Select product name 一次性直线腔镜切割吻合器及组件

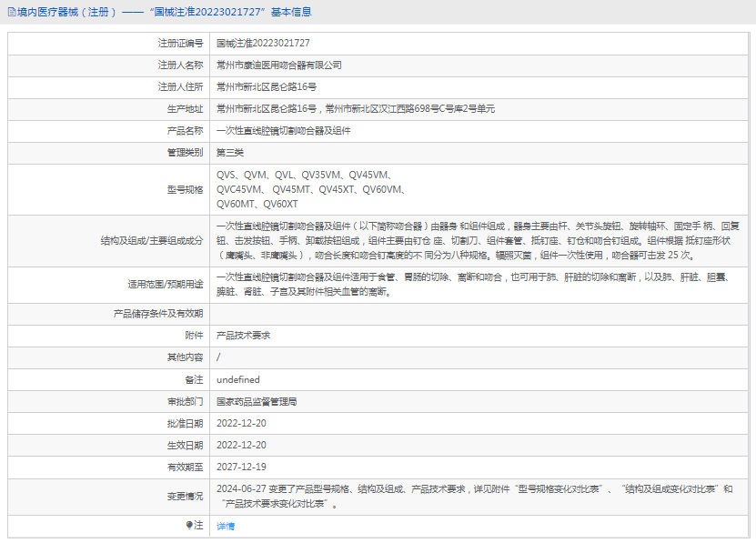pyautogui.click(x=284, y=131)
